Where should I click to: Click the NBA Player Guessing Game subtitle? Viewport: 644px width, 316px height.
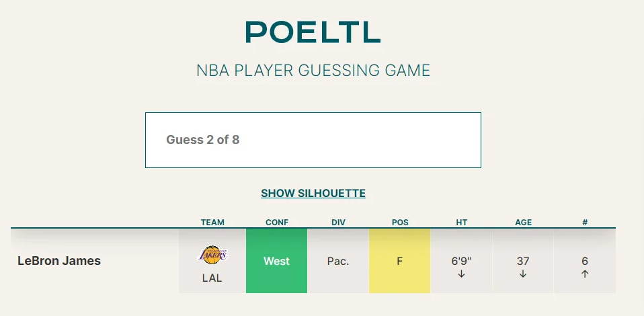tap(313, 70)
